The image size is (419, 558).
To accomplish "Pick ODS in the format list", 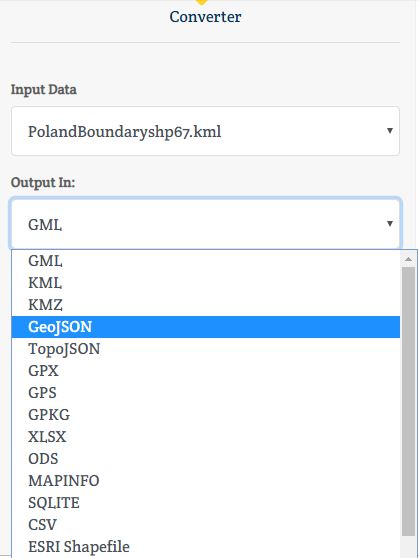I will (x=206, y=459).
